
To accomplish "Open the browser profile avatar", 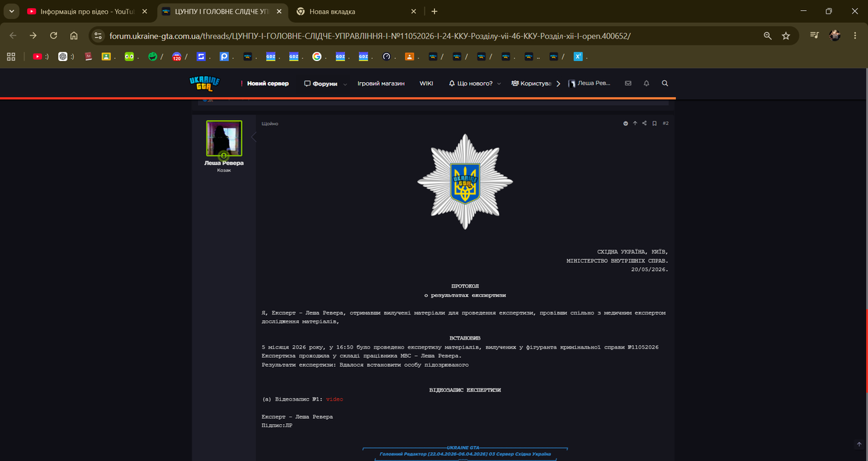I will tap(835, 35).
